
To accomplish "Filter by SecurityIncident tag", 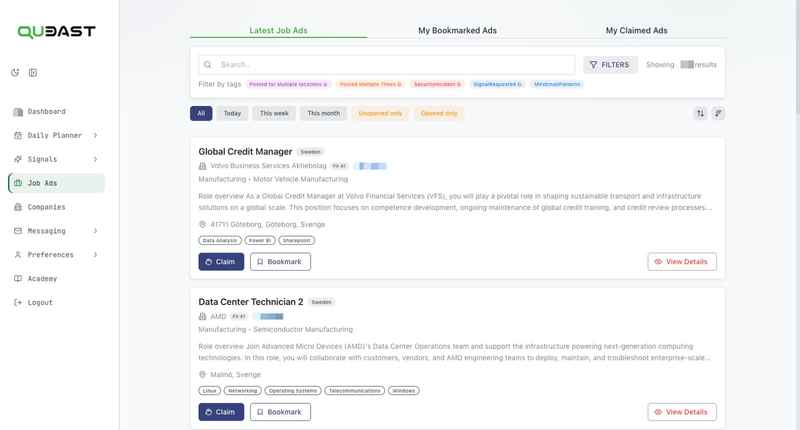I will 437,84.
